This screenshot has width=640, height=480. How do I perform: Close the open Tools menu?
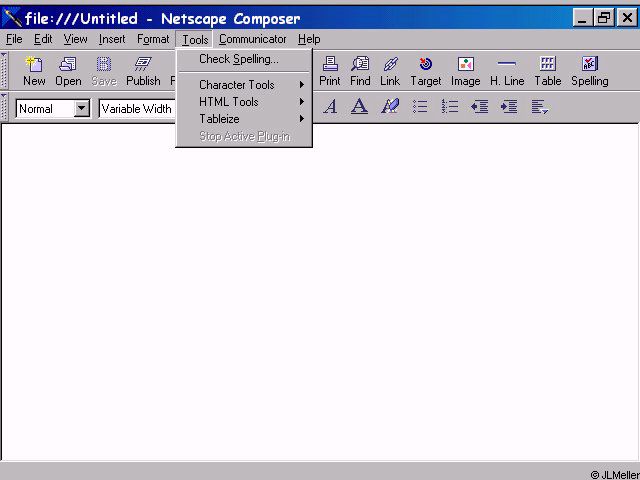coord(195,40)
